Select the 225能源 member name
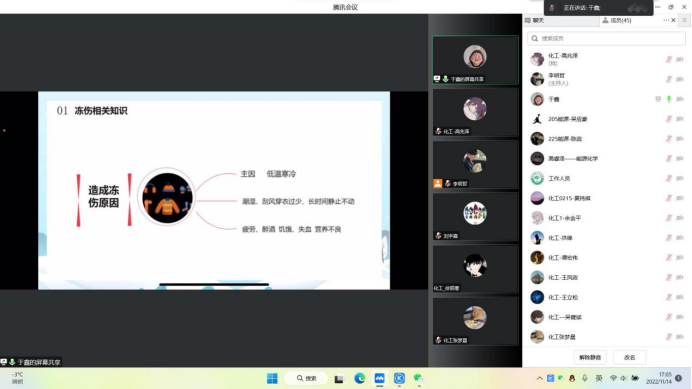The height and width of the screenshot is (389, 692). pos(565,139)
